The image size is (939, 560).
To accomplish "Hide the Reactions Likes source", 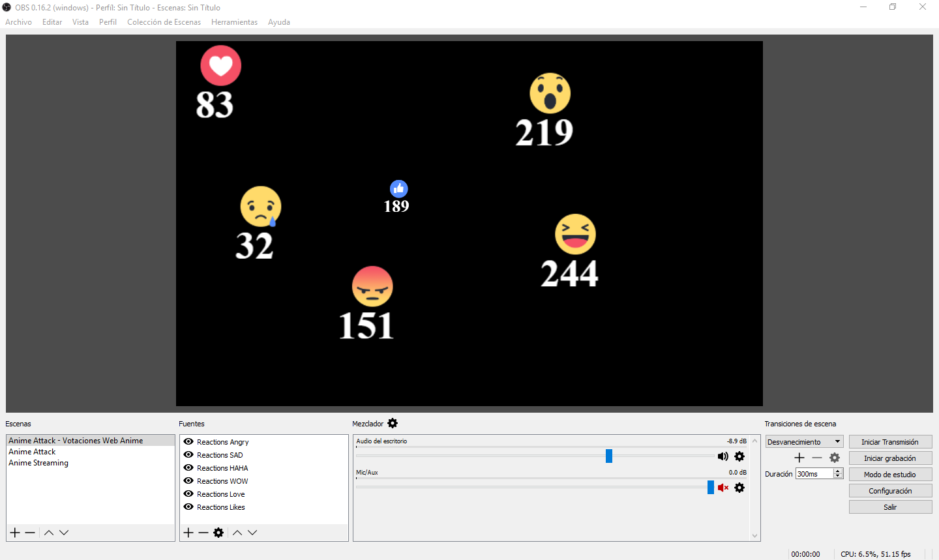I will click(188, 507).
